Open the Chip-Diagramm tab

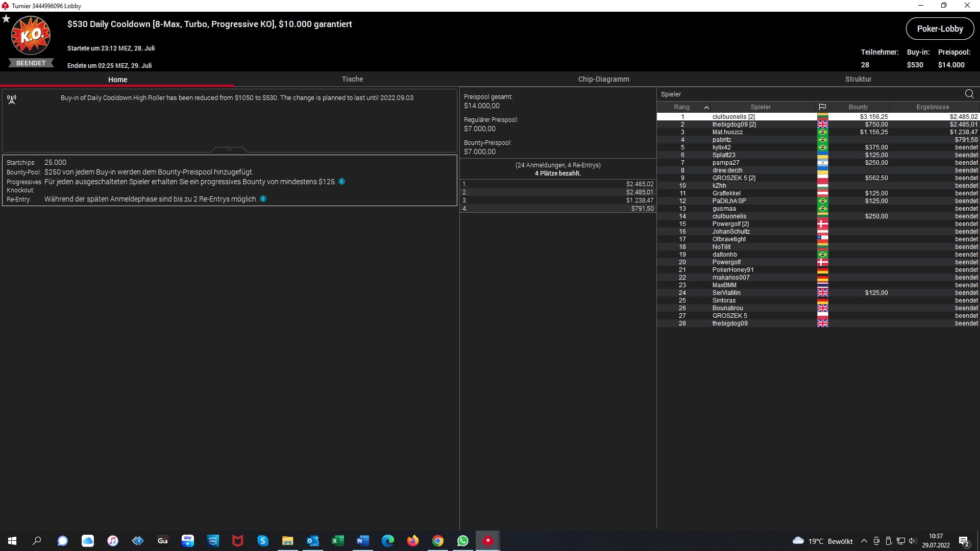[603, 79]
